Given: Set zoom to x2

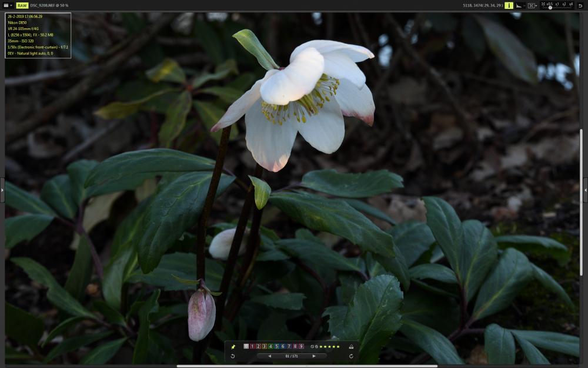Looking at the screenshot, I should click(564, 4).
